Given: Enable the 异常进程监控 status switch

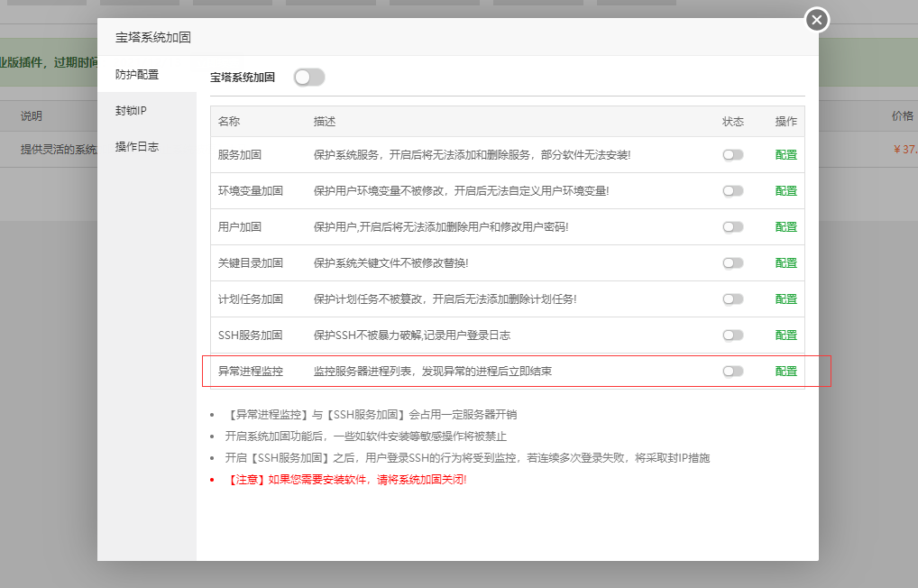Looking at the screenshot, I should [732, 372].
